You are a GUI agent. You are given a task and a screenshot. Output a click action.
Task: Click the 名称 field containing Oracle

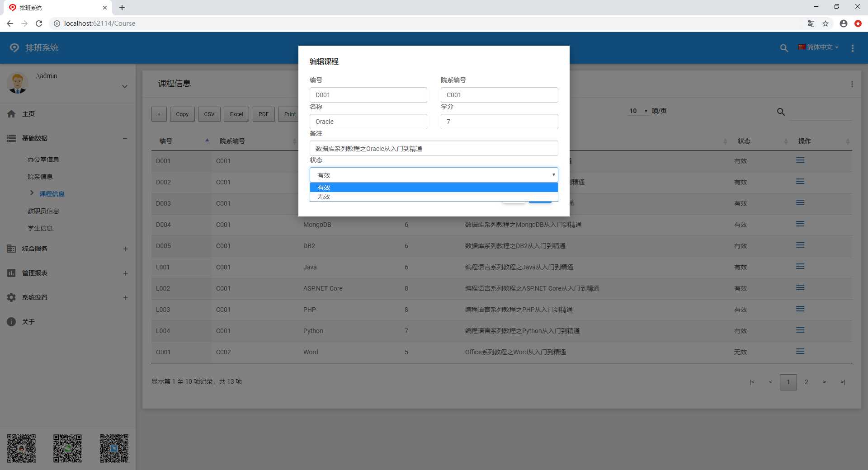click(x=368, y=122)
